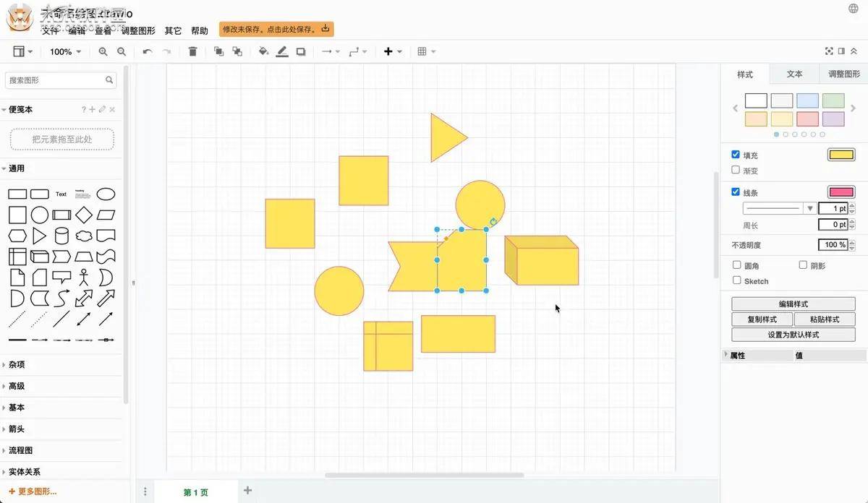
Task: Click the To Front toolbar icon
Action: tap(218, 51)
